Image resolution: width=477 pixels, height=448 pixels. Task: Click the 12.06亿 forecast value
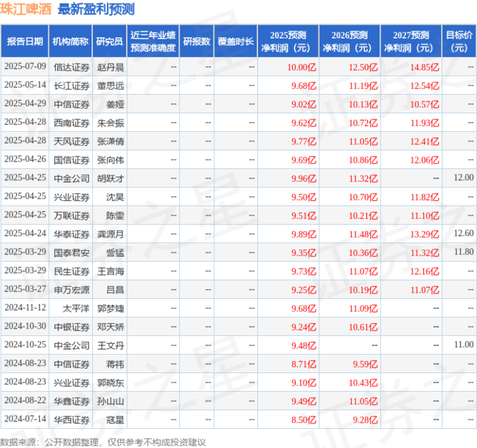[425, 160]
